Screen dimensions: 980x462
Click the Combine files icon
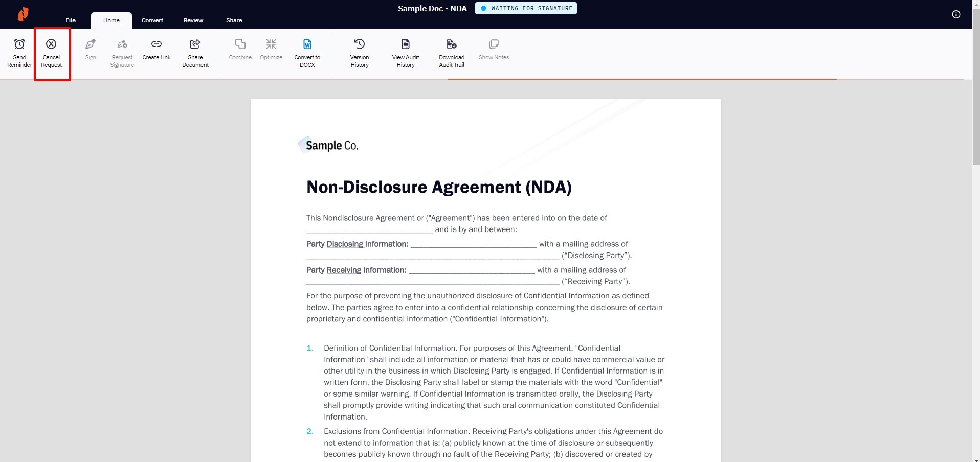coord(240,44)
